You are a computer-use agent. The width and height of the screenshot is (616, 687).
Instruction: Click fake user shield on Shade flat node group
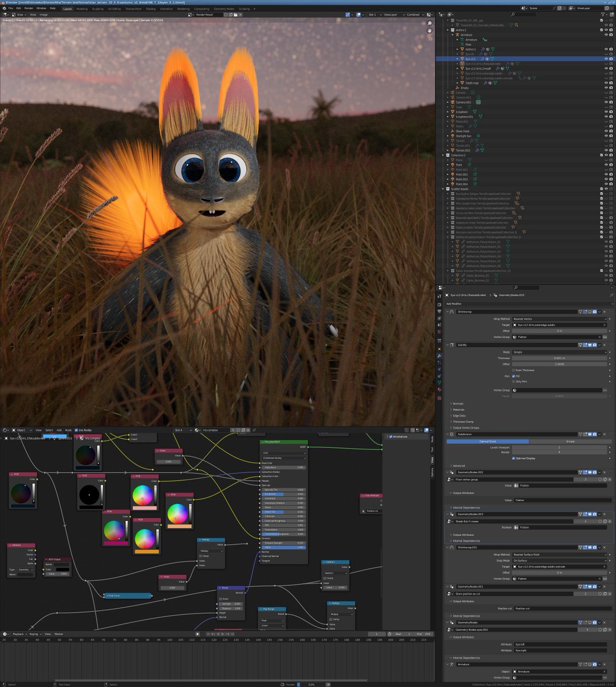point(600,522)
